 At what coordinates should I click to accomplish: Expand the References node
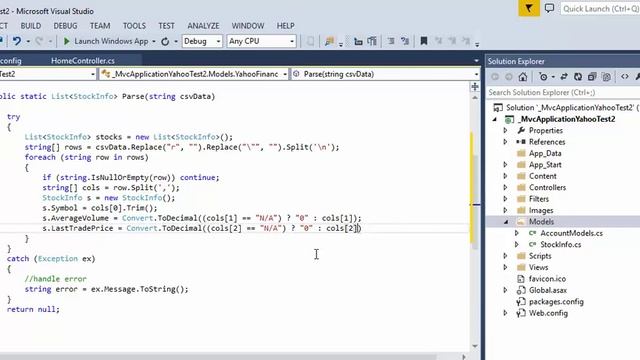505,142
